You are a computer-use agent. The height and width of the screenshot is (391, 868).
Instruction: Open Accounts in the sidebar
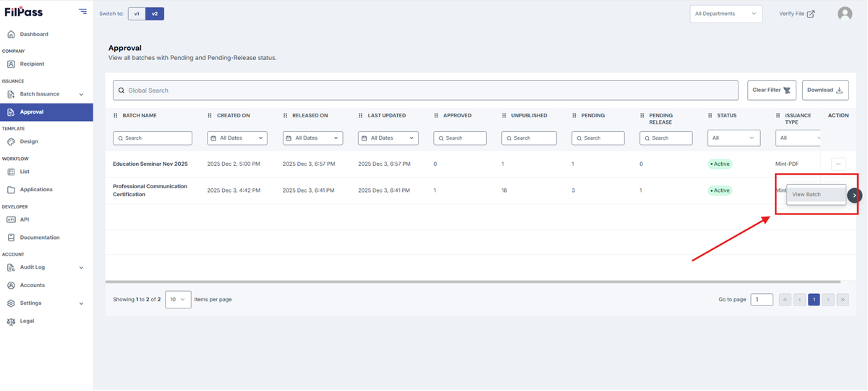click(x=32, y=285)
